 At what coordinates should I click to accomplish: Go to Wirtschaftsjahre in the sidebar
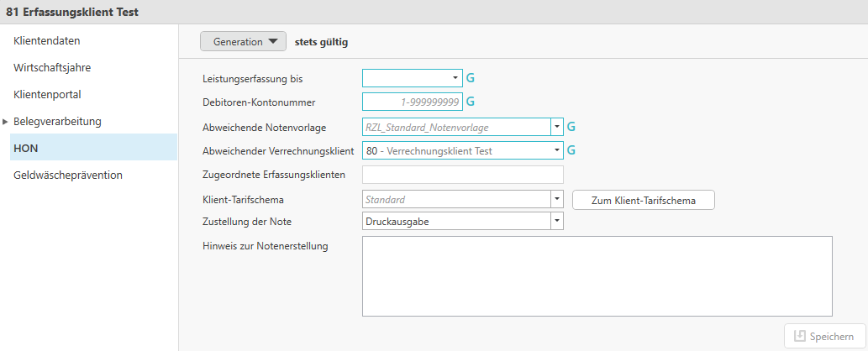point(52,67)
